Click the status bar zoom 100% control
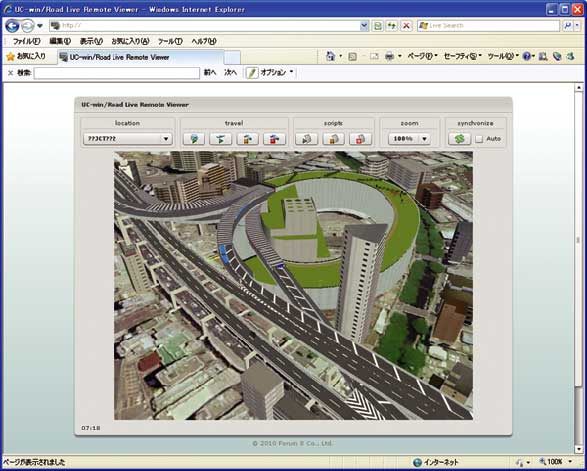The width and height of the screenshot is (587, 471). (x=555, y=462)
